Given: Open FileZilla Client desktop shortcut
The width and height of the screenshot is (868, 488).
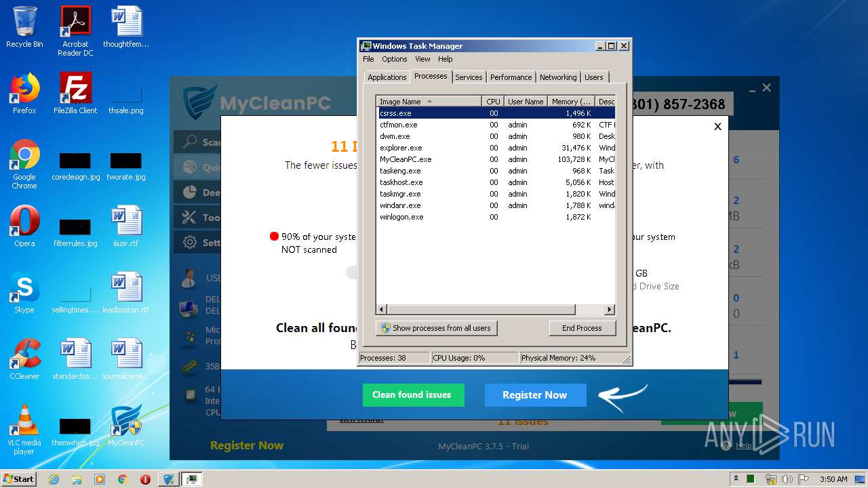Looking at the screenshot, I should [75, 94].
